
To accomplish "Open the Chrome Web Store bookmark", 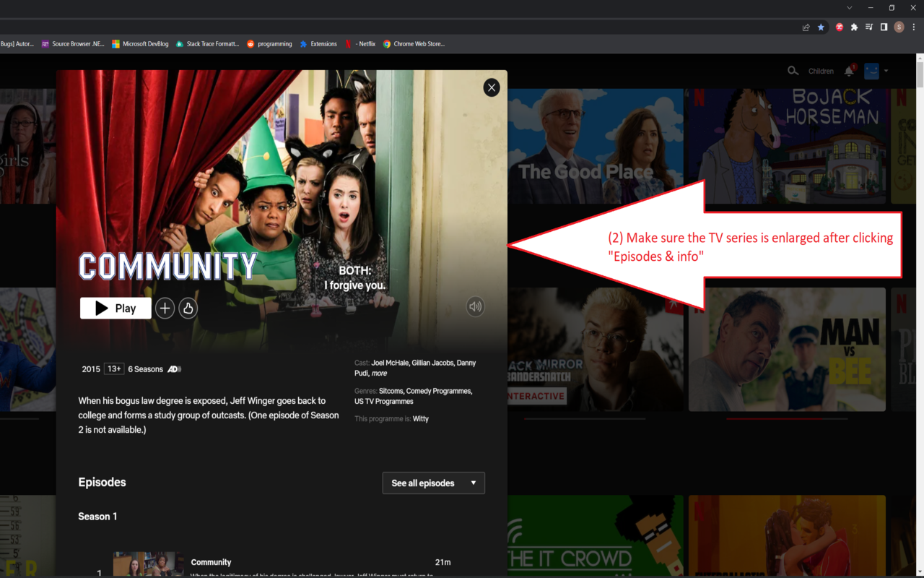I will point(414,44).
